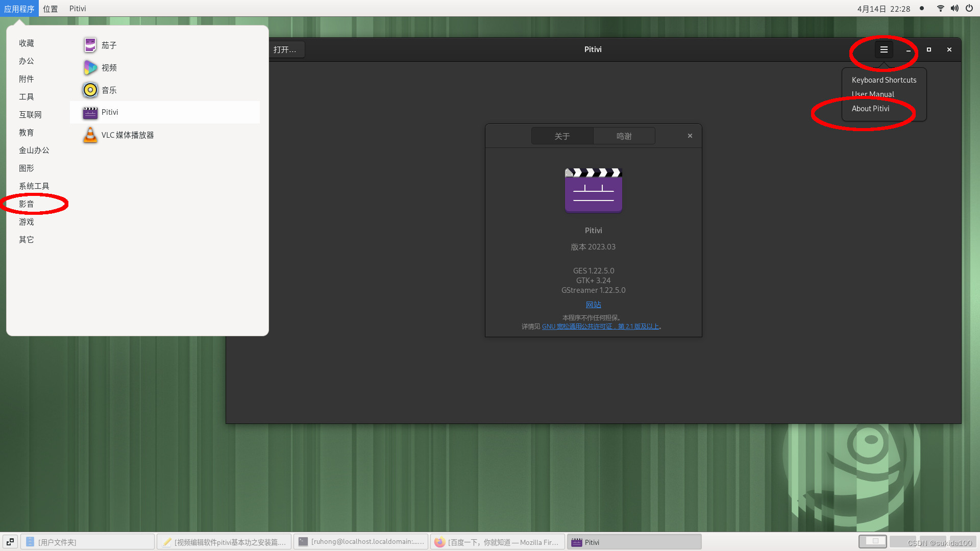
Task: Open the power icon in top bar
Action: tap(969, 8)
